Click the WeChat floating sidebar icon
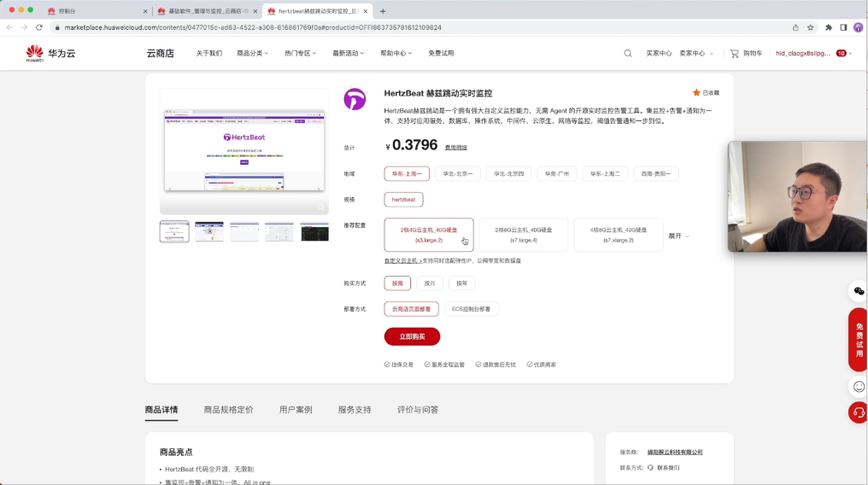 [859, 291]
